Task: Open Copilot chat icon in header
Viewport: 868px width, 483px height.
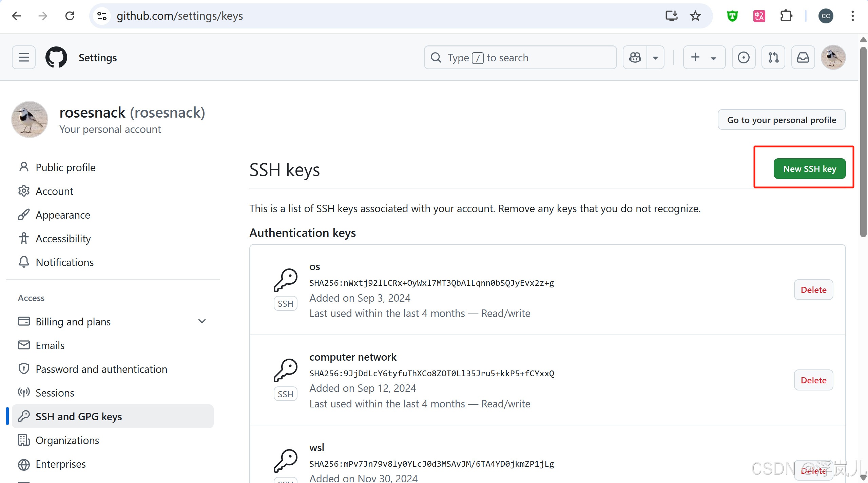Action: tap(635, 58)
